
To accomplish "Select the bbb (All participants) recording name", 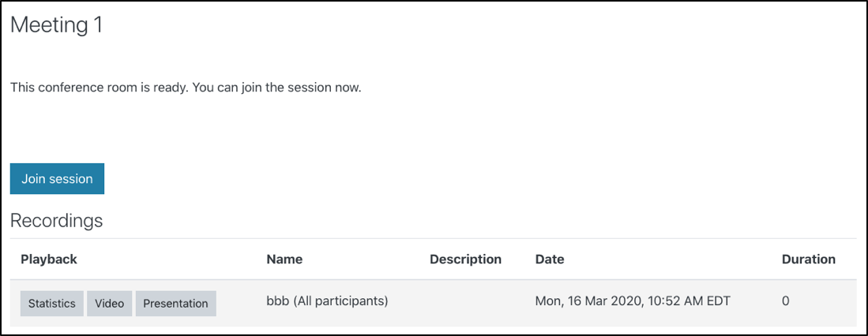I will coord(327,301).
